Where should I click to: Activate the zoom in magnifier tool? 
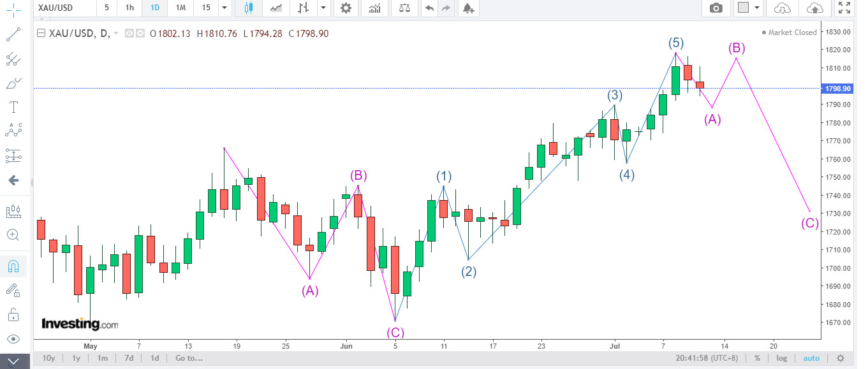(x=14, y=235)
